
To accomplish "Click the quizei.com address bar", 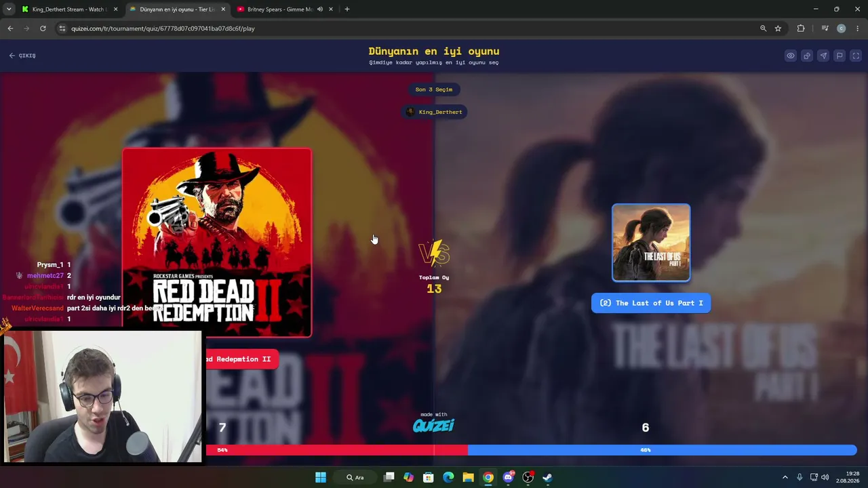I will (407, 28).
